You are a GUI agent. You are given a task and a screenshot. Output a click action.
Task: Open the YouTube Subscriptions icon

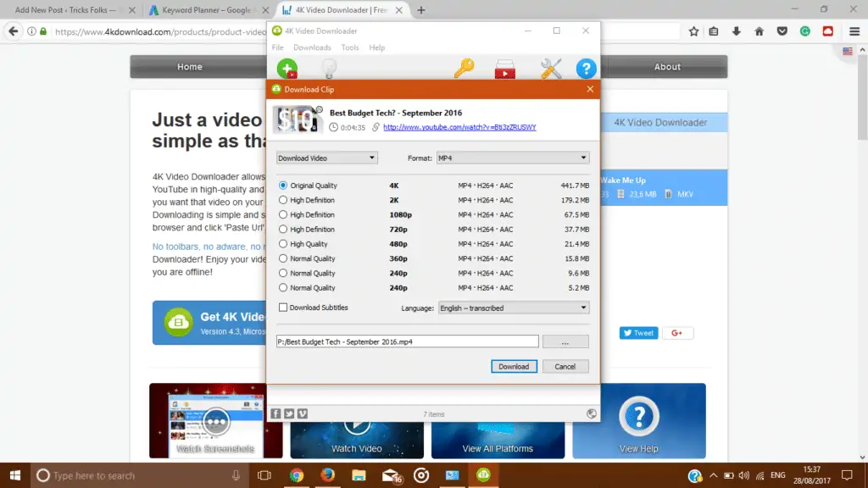pyautogui.click(x=505, y=69)
